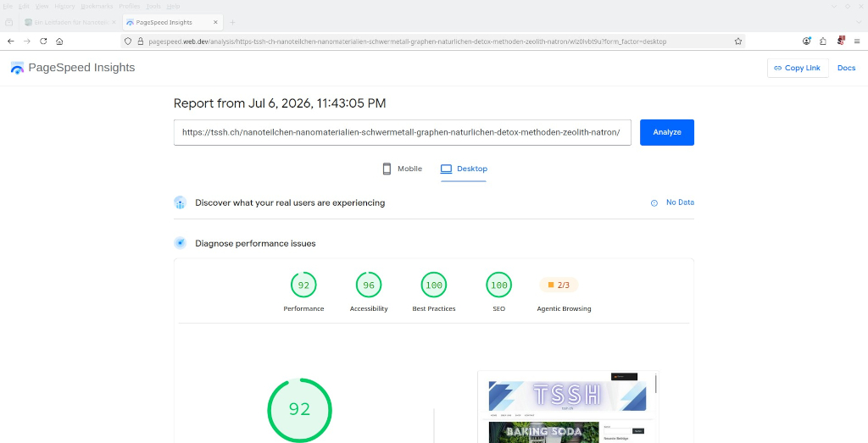Image resolution: width=868 pixels, height=443 pixels.
Task: Click the URL input field to analyze
Action: point(403,133)
